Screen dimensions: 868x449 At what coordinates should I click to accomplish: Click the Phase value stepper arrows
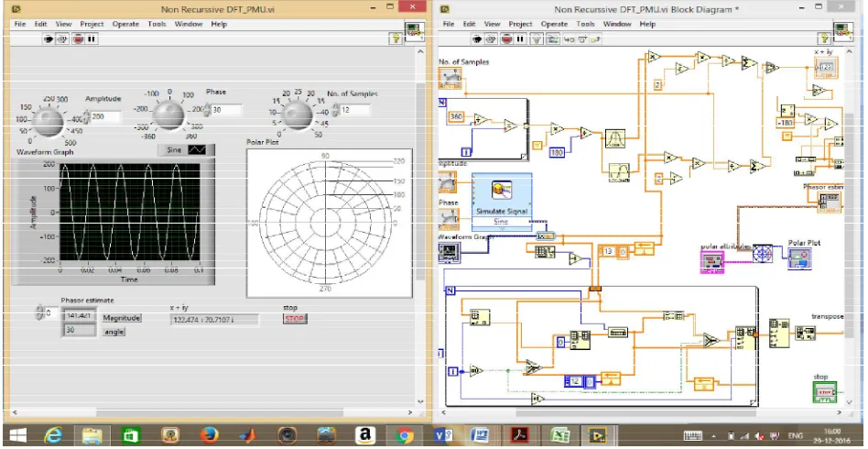coord(207,110)
